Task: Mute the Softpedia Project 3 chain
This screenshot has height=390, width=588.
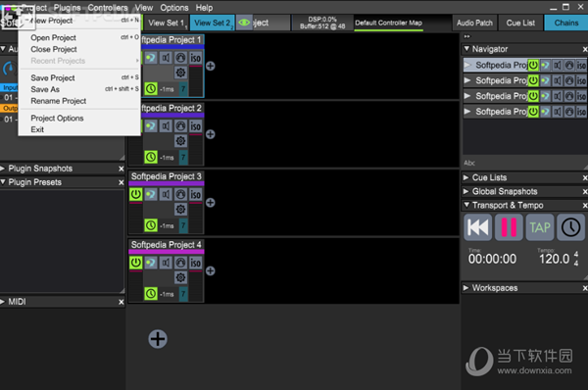Action: (x=166, y=194)
